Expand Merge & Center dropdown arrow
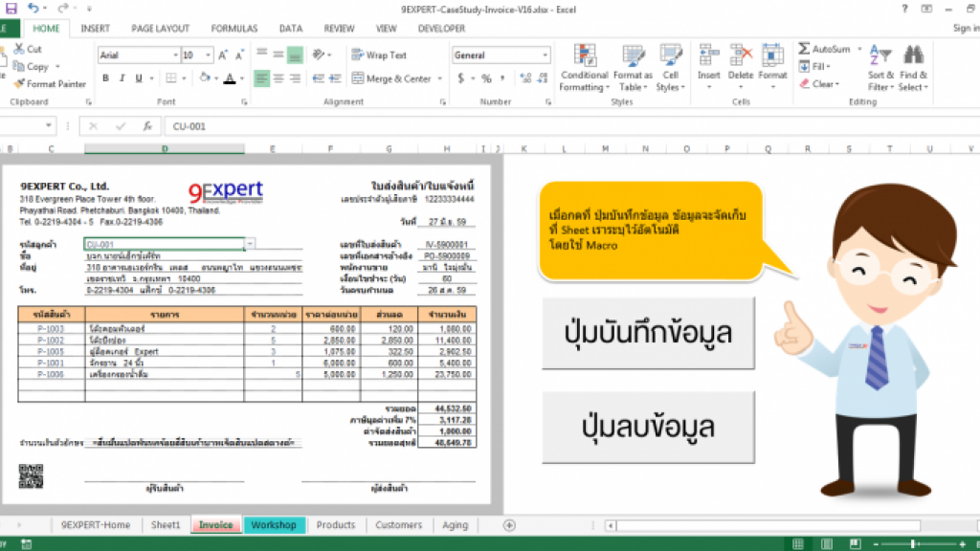 coord(440,78)
